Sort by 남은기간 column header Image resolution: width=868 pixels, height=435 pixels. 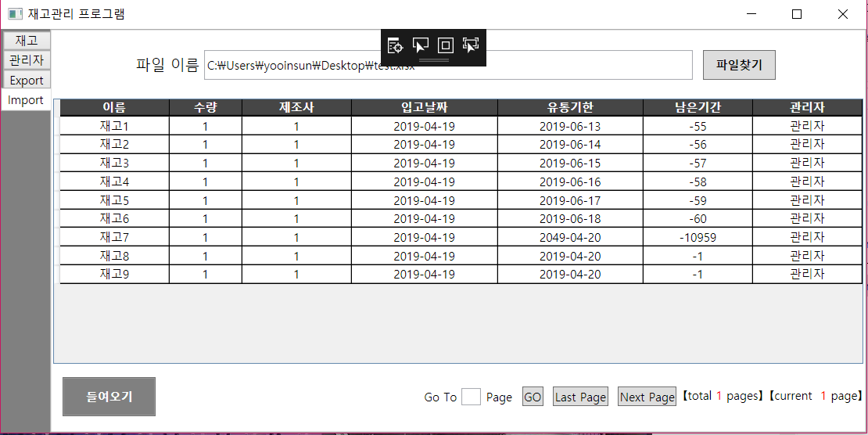pyautogui.click(x=698, y=107)
